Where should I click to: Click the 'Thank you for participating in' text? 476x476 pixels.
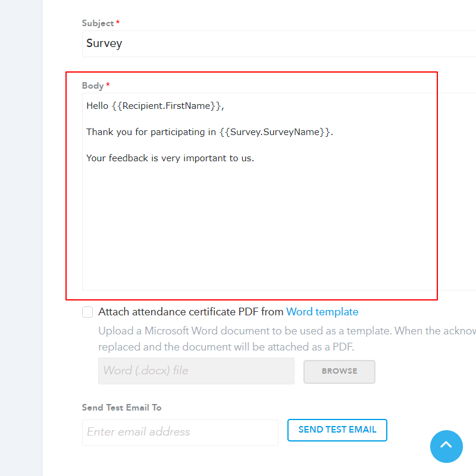coord(151,132)
